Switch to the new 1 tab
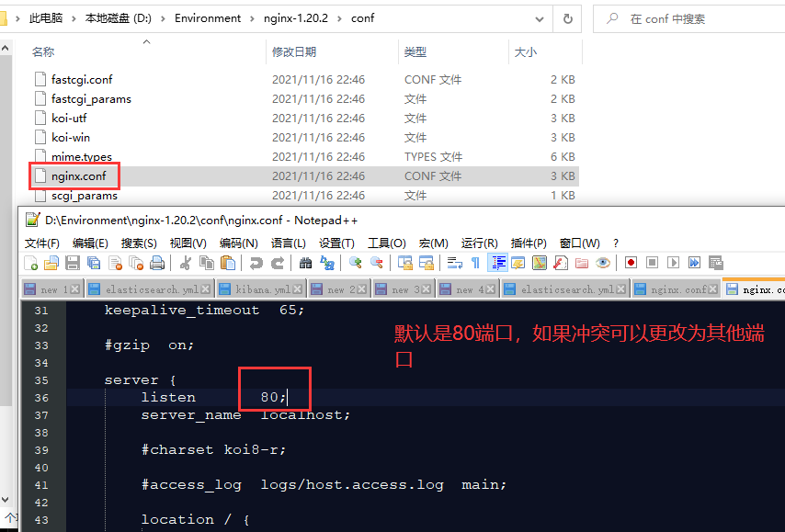Screen dimensions: 785x532 tap(51, 289)
